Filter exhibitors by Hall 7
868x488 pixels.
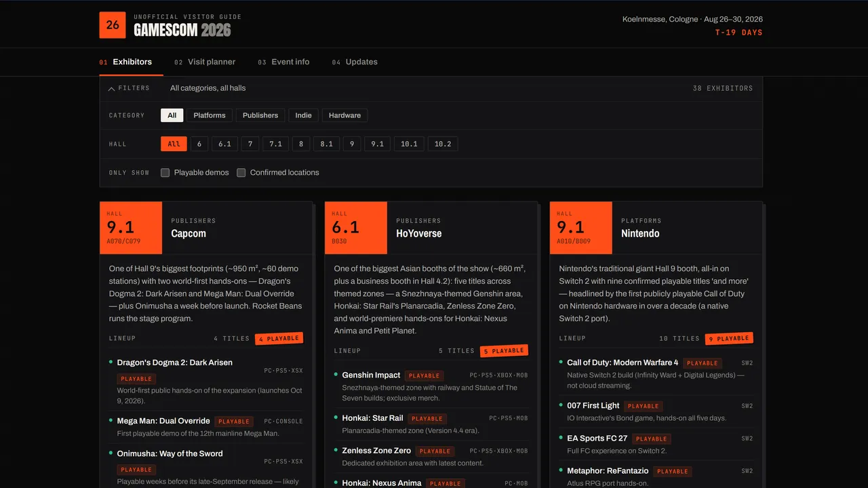pos(250,144)
